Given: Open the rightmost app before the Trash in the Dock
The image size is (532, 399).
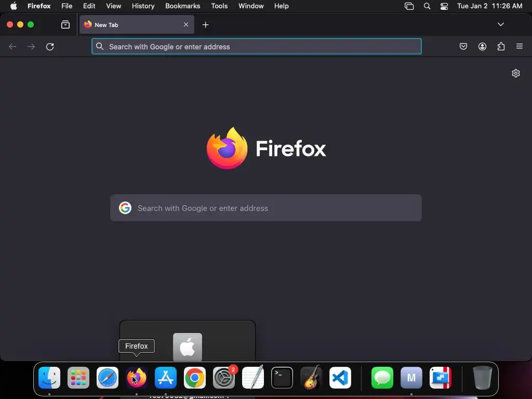Looking at the screenshot, I should (441, 378).
